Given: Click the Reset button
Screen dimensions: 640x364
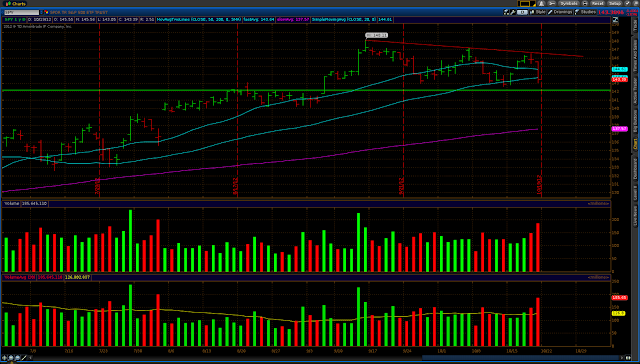Looking at the screenshot, I should tap(598, 3).
